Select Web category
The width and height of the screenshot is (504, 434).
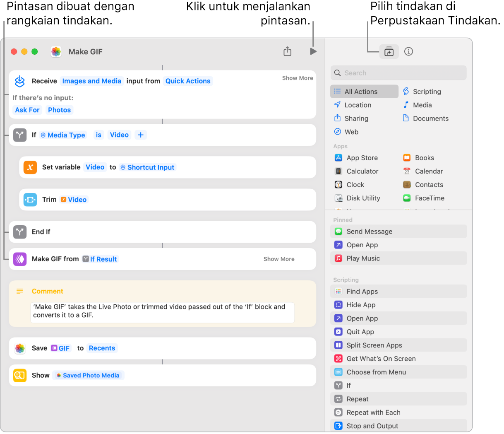pyautogui.click(x=346, y=132)
